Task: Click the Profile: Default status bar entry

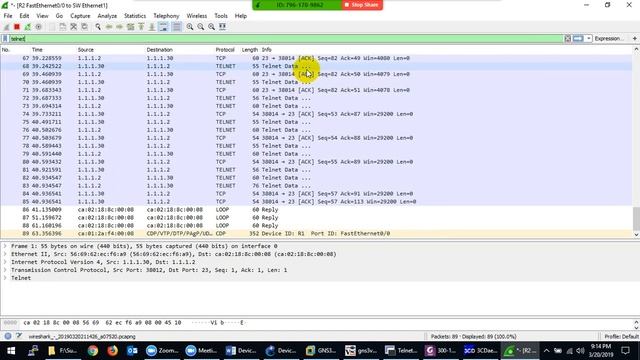Action: [621, 337]
